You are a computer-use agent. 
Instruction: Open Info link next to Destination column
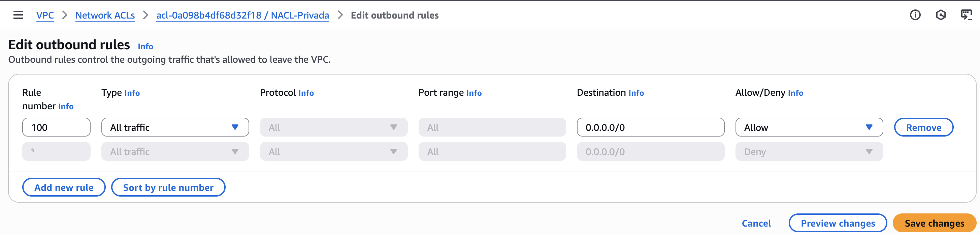[x=636, y=93]
